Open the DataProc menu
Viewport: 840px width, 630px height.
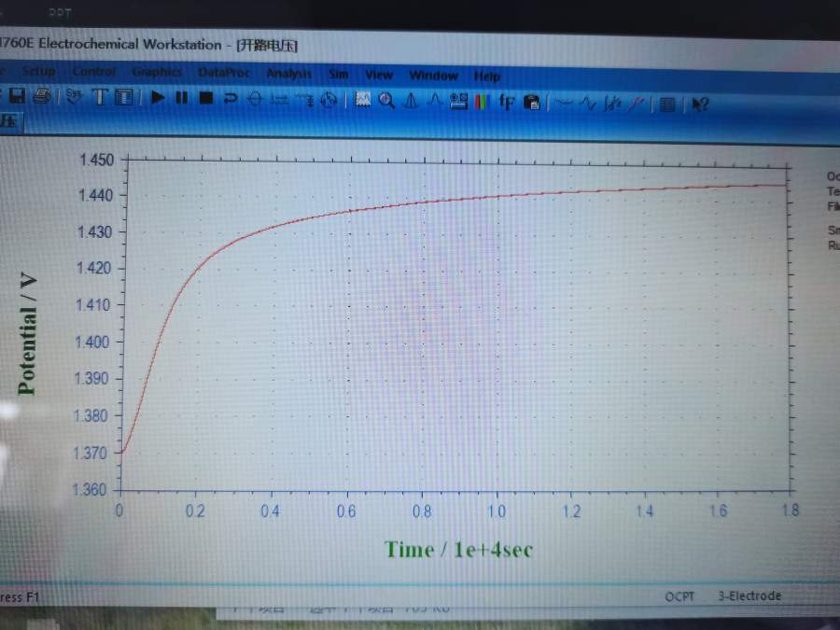click(x=224, y=72)
